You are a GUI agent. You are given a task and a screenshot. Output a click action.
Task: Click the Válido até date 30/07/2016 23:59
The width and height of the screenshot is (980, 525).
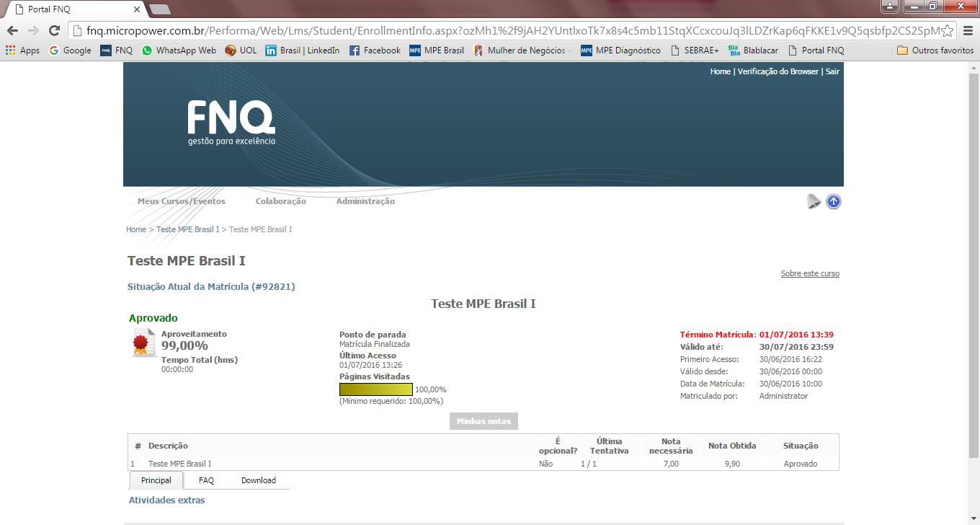click(x=796, y=347)
